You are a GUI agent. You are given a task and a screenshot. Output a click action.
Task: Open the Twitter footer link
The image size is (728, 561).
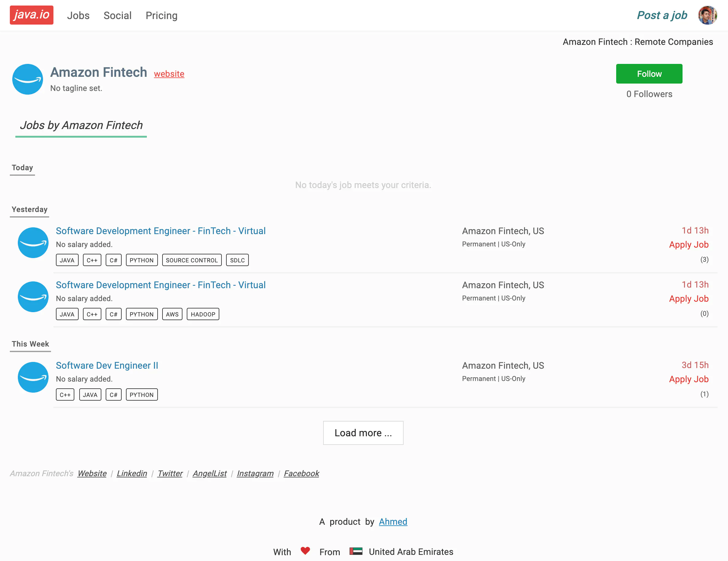click(170, 473)
